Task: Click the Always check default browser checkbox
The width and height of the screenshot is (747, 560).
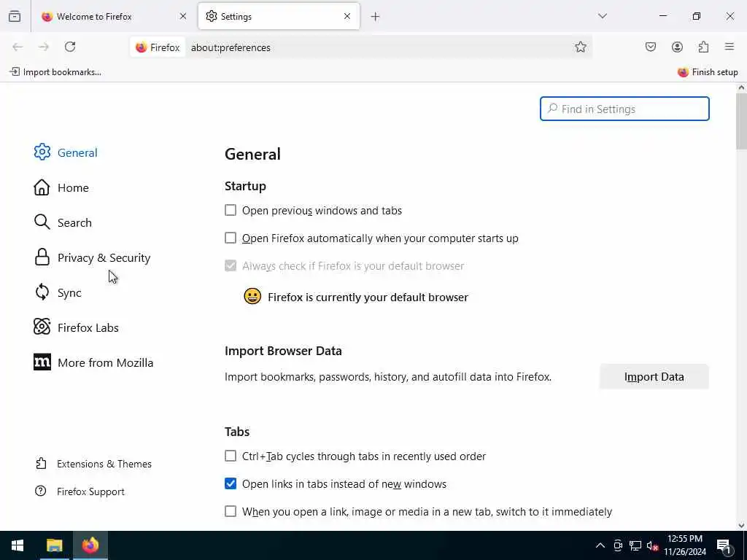Action: [231, 265]
